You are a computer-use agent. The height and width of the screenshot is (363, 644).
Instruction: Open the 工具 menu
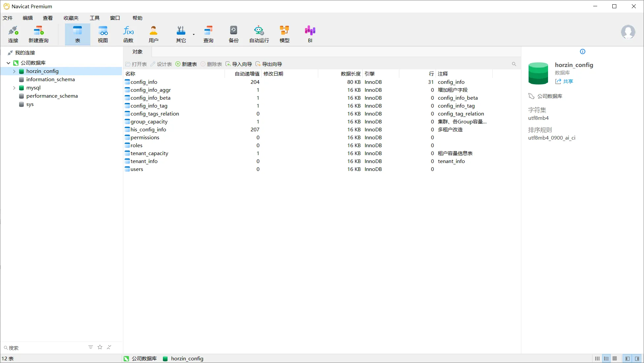click(x=95, y=18)
